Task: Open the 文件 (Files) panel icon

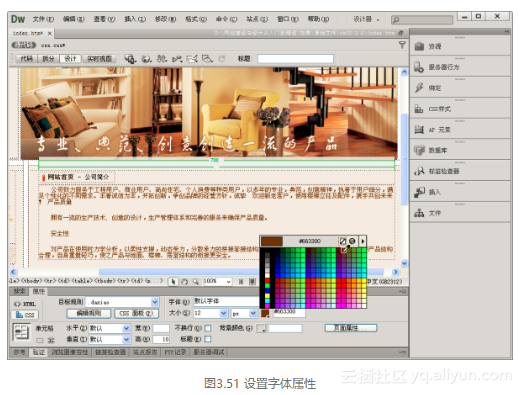Action: tap(419, 213)
